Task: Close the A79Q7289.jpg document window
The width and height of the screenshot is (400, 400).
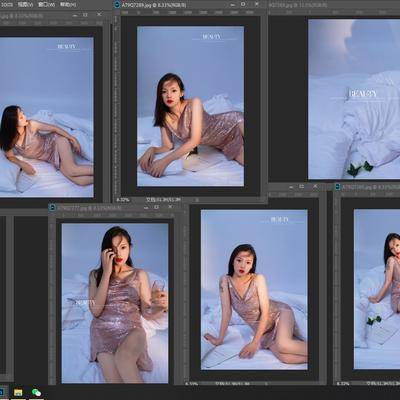Action: [257, 5]
